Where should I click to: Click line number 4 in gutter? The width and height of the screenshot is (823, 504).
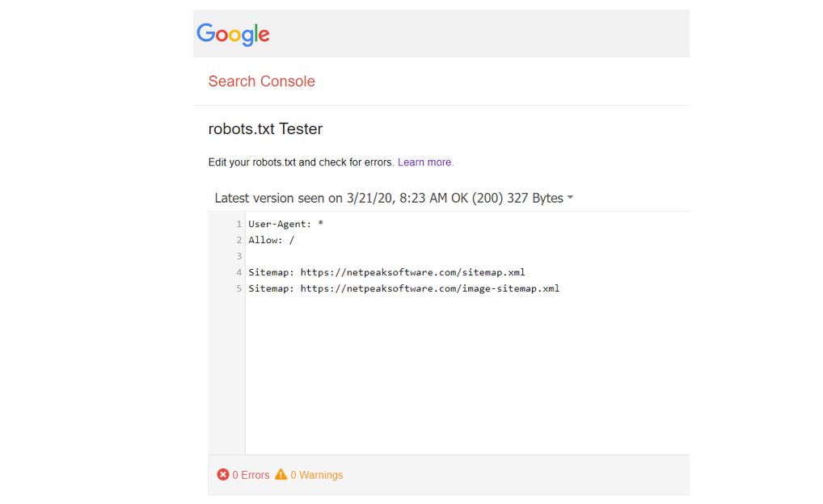(238, 272)
